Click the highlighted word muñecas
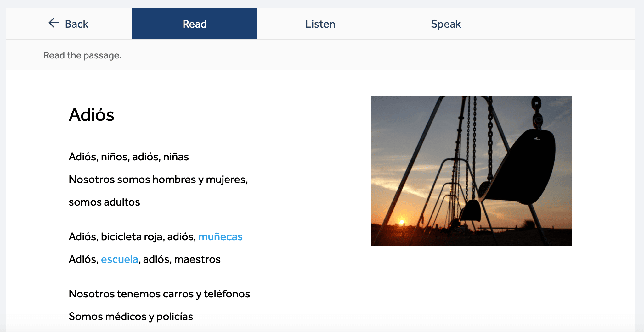This screenshot has height=332, width=644. coord(220,237)
